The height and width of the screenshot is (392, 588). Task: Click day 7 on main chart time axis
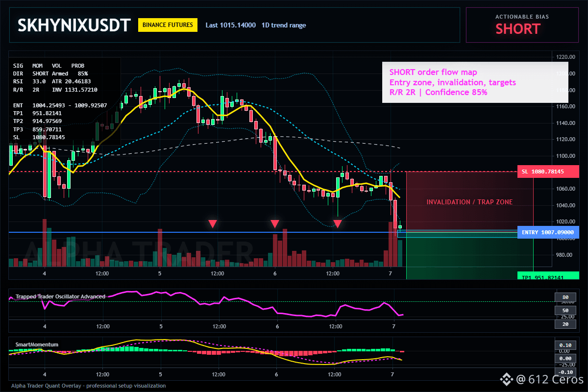(391, 273)
